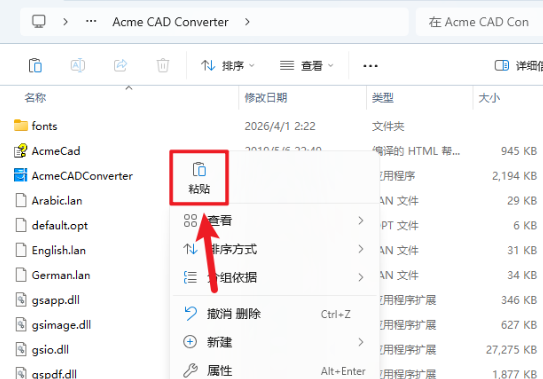The width and height of the screenshot is (543, 379).
Task: Select the Acme CAD Converter breadcrumb
Action: [x=170, y=22]
